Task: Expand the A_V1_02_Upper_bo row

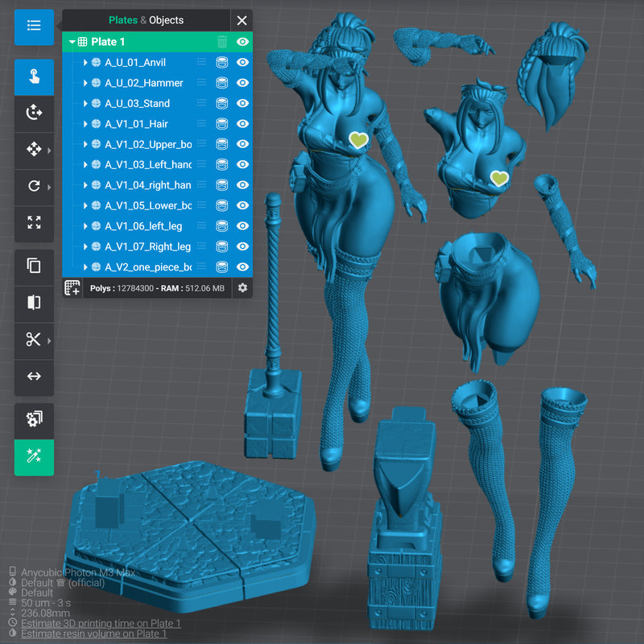Action: click(85, 144)
